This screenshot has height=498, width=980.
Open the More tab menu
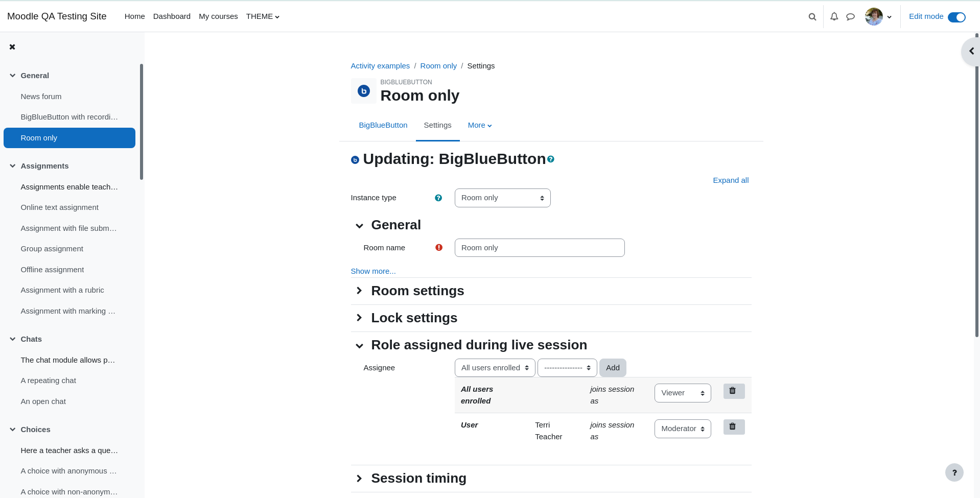[479, 125]
